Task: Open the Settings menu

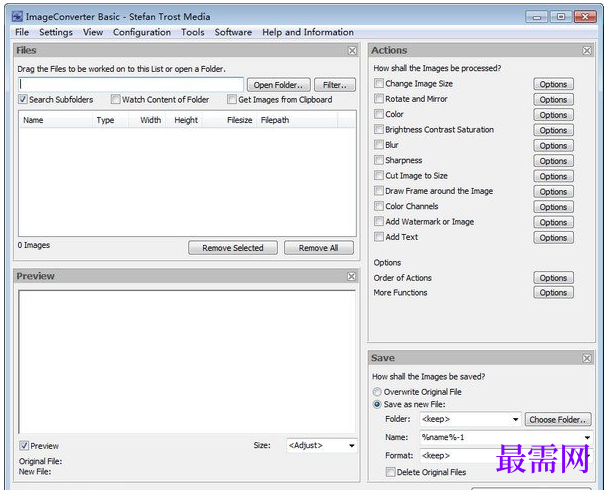Action: [56, 32]
